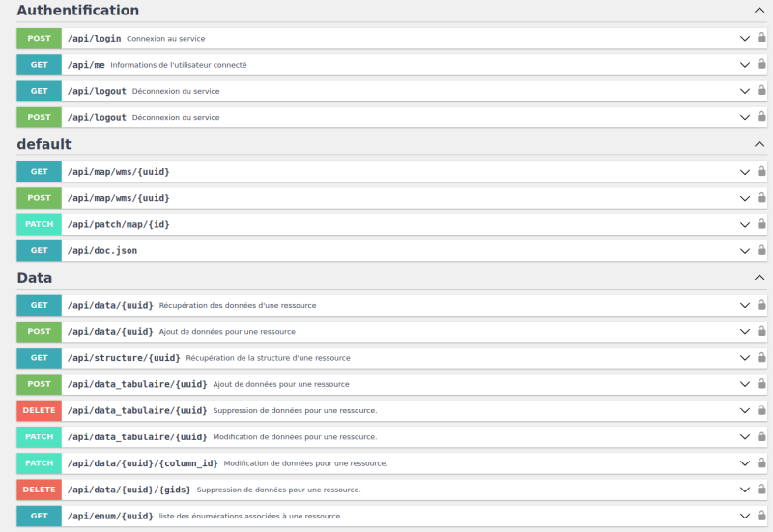
Task: Click 'liste des énumérations associées à une ressource'
Action: pyautogui.click(x=249, y=517)
